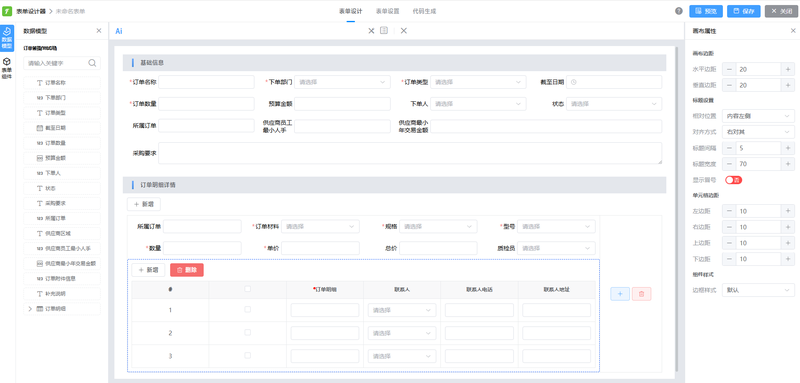
Task: Open the 状态 dropdown
Action: tap(614, 104)
